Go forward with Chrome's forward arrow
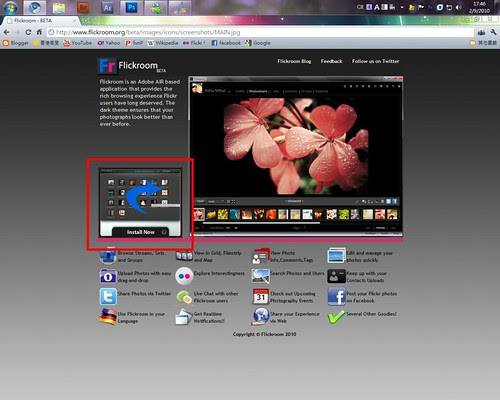The width and height of the screenshot is (500, 400). point(17,32)
